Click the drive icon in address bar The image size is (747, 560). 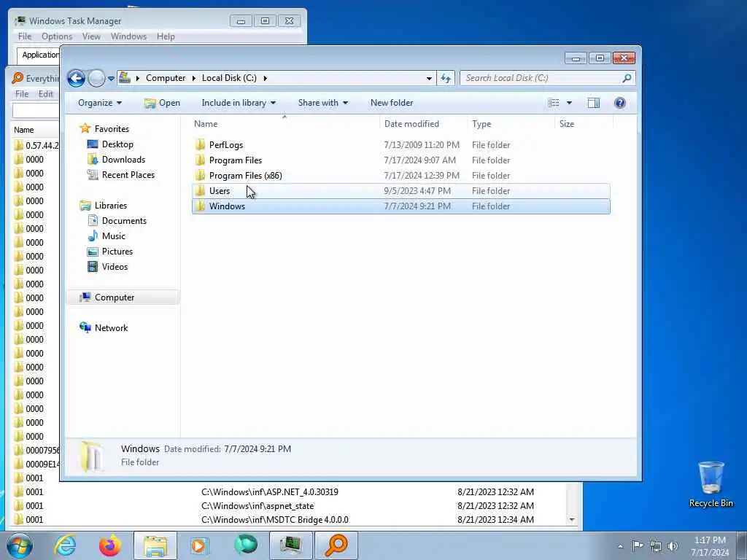pos(125,77)
